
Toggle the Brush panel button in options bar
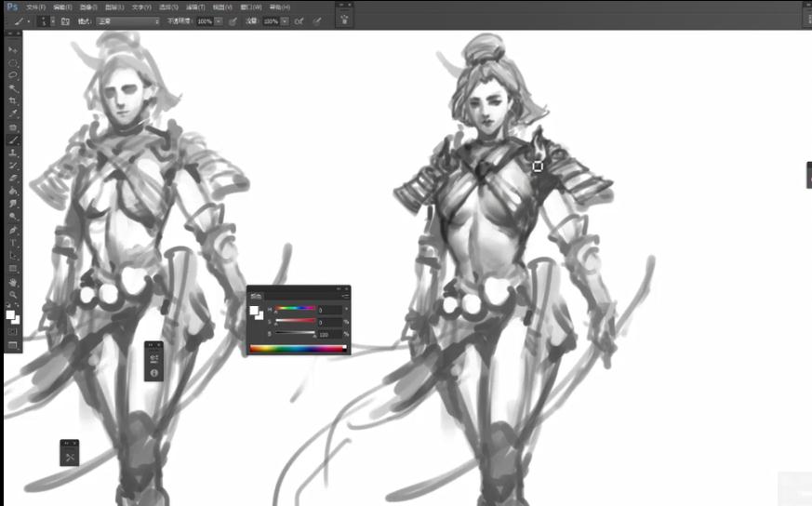[x=65, y=21]
